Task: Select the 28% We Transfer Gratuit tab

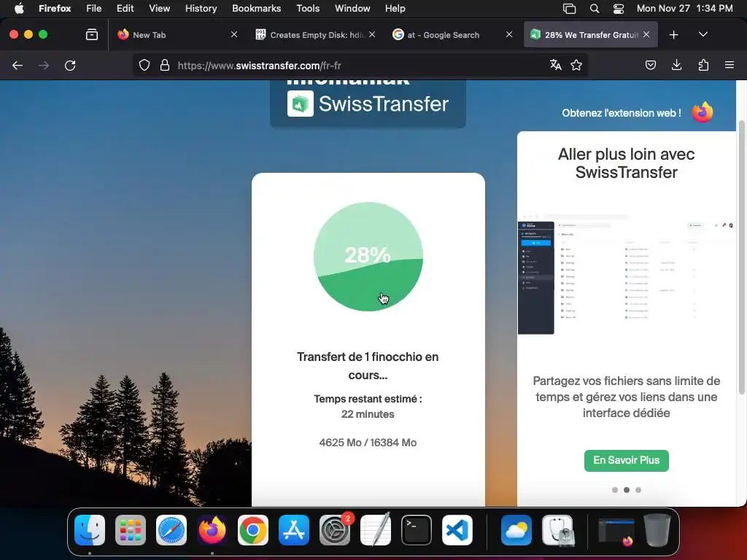Action: (x=591, y=35)
